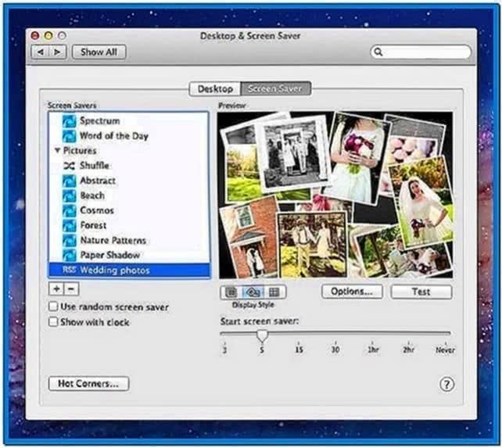502x448 pixels.
Task: Collapse the Pictures group triangle
Action: point(57,150)
